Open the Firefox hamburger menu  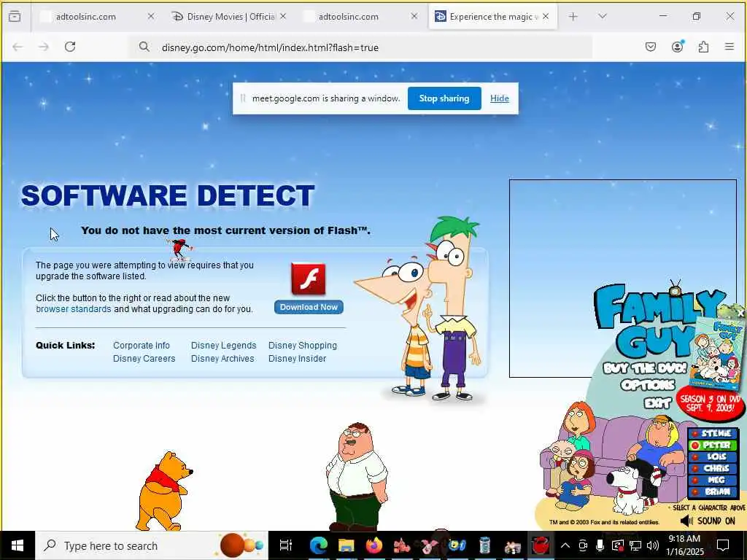tap(729, 47)
